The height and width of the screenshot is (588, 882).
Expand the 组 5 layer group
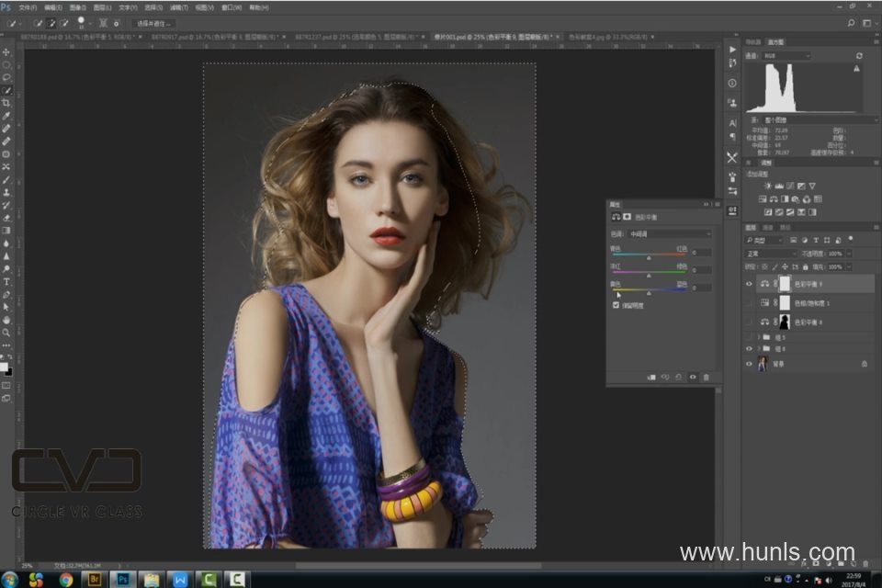759,337
